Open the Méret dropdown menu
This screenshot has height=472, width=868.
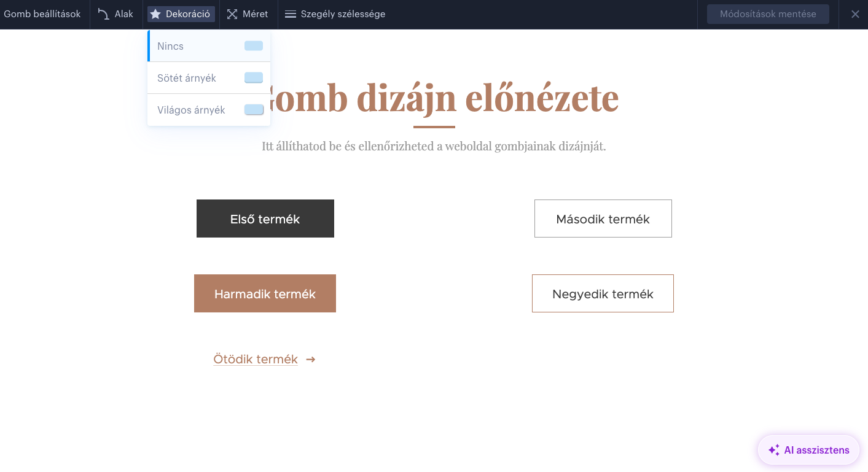pyautogui.click(x=248, y=14)
